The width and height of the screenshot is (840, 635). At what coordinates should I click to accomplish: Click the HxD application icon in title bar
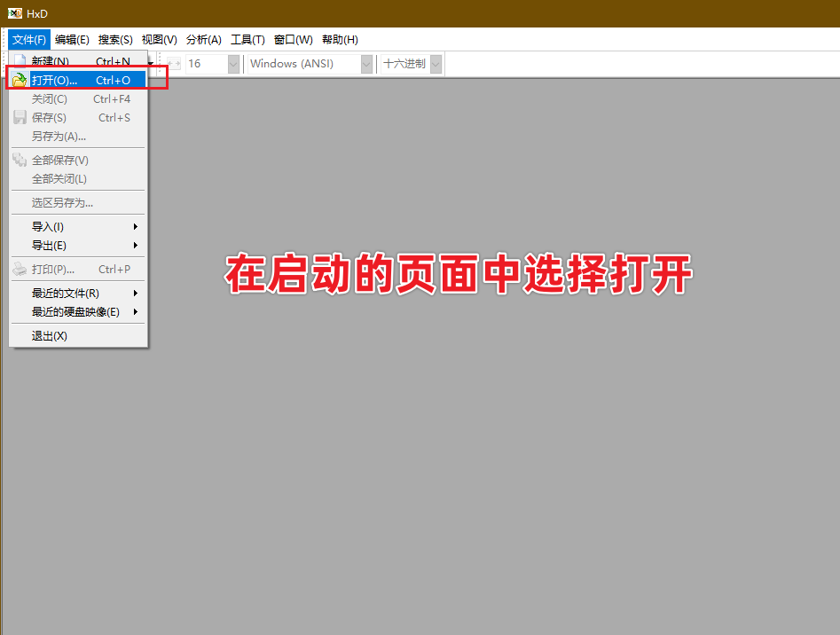(15, 13)
